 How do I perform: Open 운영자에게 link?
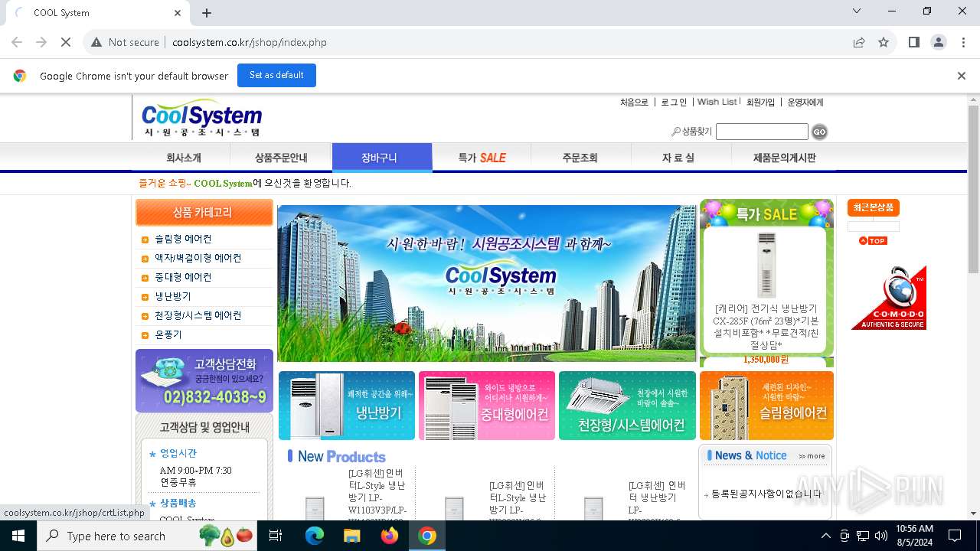[805, 102]
